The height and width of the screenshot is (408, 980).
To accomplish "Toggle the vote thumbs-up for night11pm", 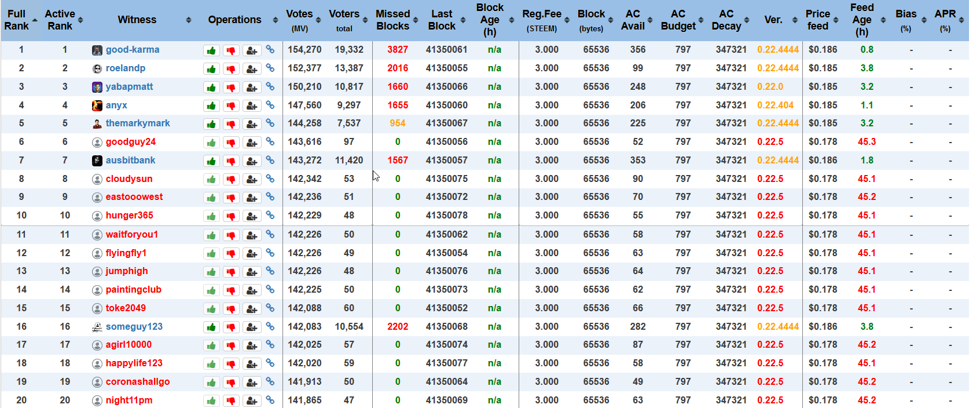I will click(x=211, y=401).
